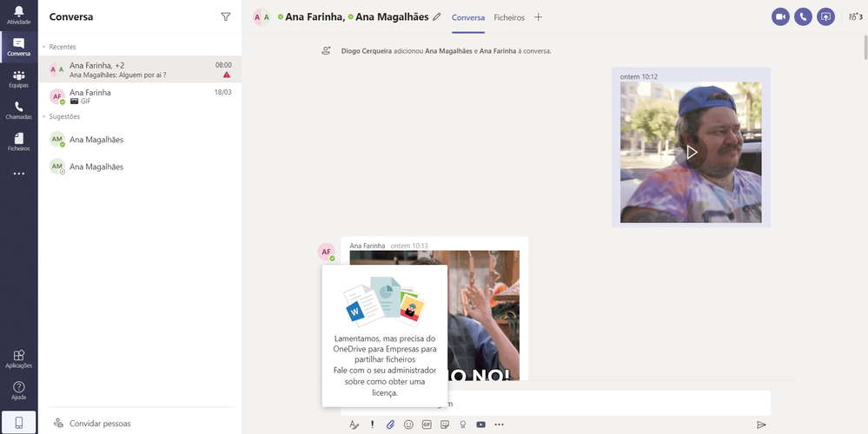868x434 pixels.
Task: Click 'ontem 10:12' timestamp
Action: click(x=639, y=77)
